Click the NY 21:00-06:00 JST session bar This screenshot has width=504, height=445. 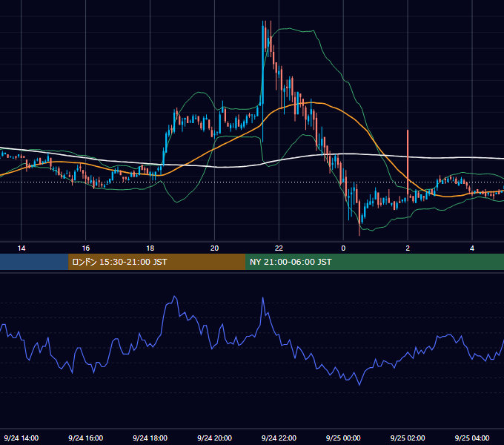point(374,262)
